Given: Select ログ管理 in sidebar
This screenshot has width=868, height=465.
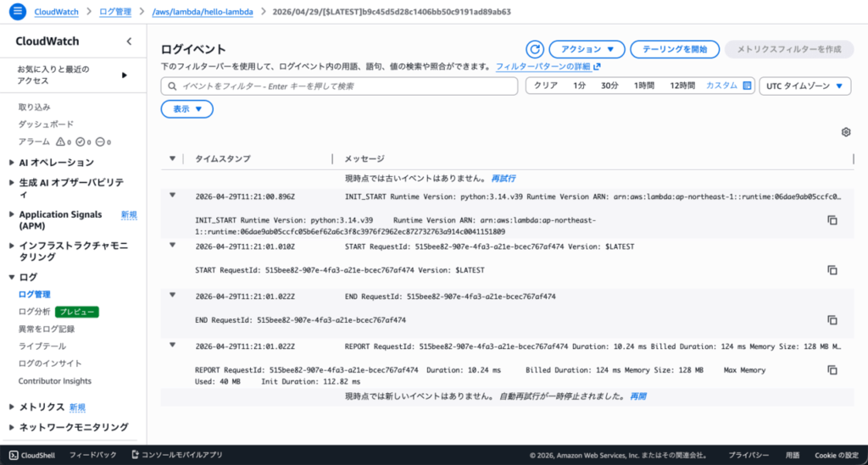Looking at the screenshot, I should (x=34, y=294).
